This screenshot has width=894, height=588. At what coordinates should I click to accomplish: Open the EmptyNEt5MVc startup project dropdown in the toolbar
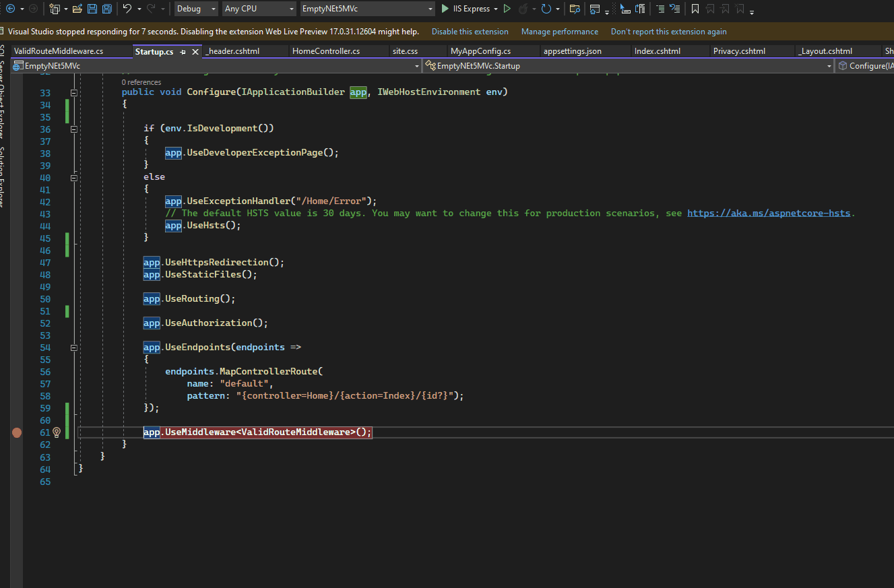367,9
